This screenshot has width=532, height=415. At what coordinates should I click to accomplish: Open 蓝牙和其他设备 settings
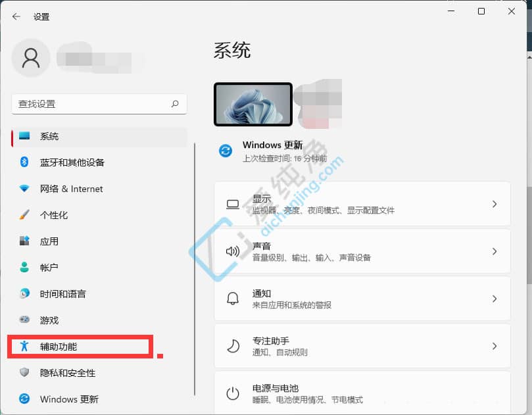click(99, 162)
